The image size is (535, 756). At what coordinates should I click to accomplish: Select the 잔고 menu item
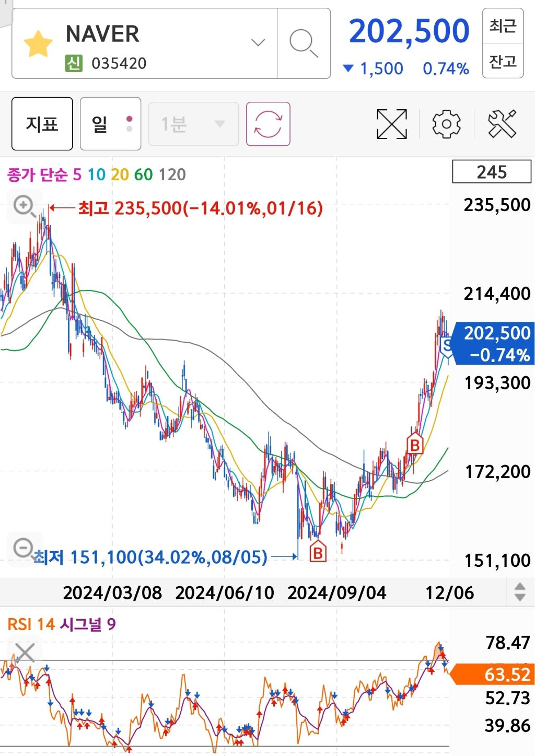pos(502,60)
